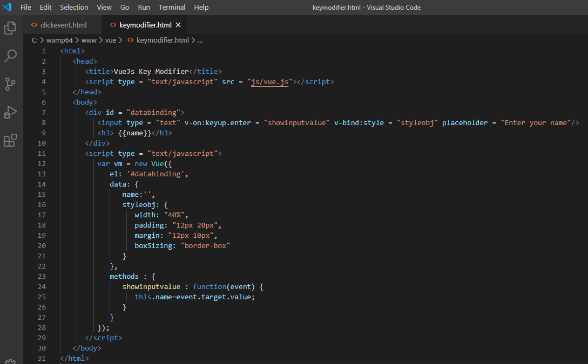Image resolution: width=588 pixels, height=364 pixels.
Task: Open the Selection menu
Action: (x=74, y=8)
